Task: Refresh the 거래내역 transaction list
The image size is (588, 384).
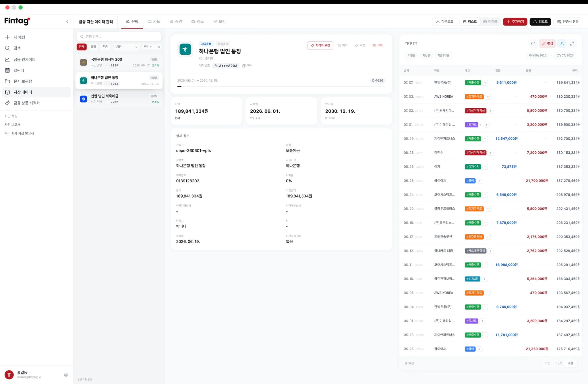Action: click(533, 44)
